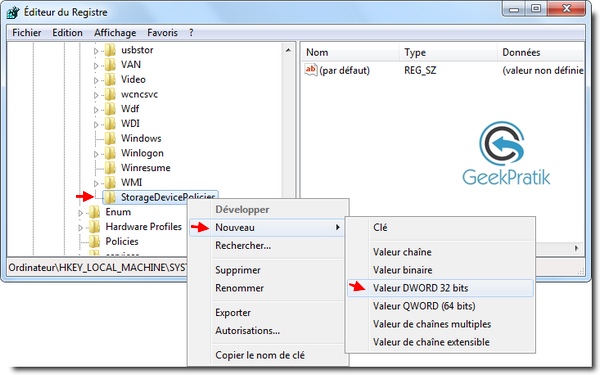Expand the WMI key
This screenshot has height=375, width=600.
(x=96, y=183)
